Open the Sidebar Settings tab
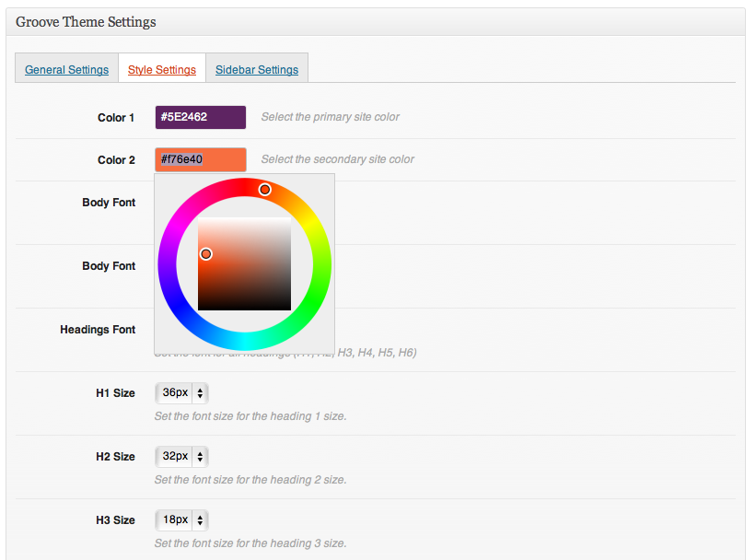 pyautogui.click(x=257, y=69)
